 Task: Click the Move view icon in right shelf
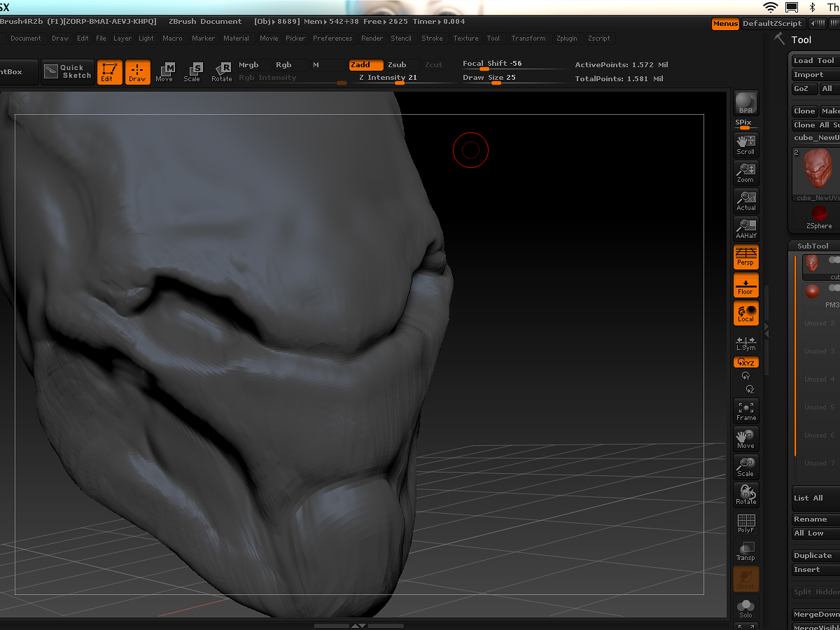[x=745, y=439]
